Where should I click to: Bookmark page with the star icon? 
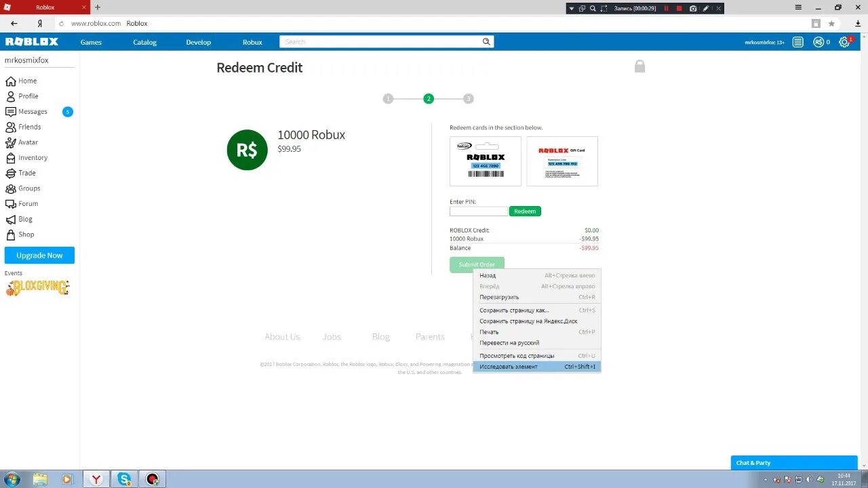tap(831, 23)
